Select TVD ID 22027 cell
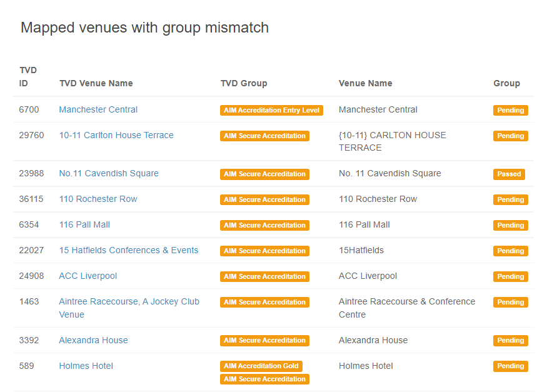Screen dimensions: 547x392 coord(31,250)
